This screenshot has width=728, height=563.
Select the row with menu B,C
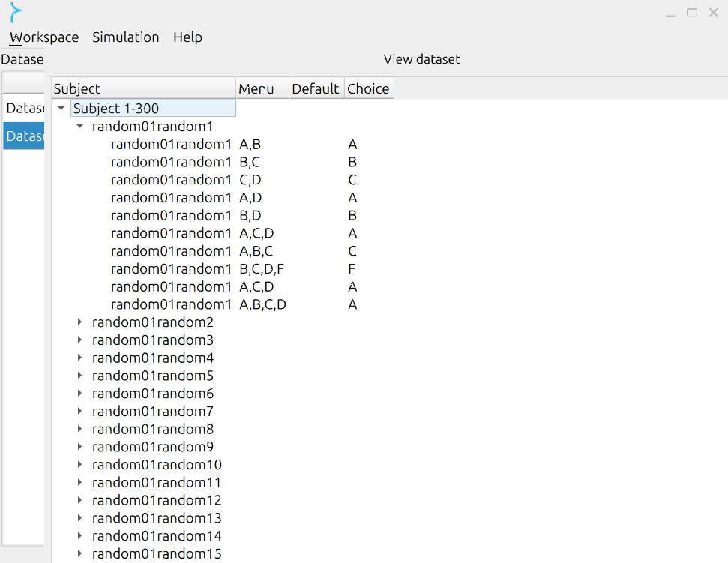tap(250, 162)
